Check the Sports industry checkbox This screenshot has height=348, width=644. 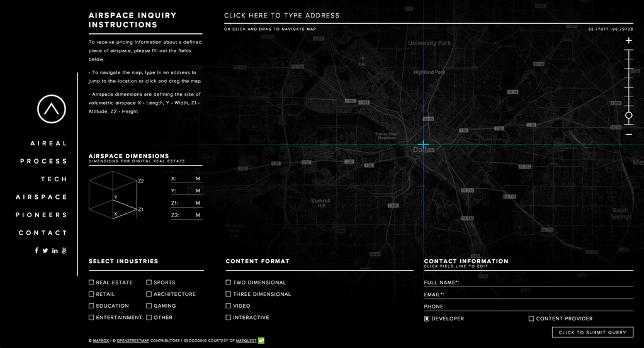(149, 283)
